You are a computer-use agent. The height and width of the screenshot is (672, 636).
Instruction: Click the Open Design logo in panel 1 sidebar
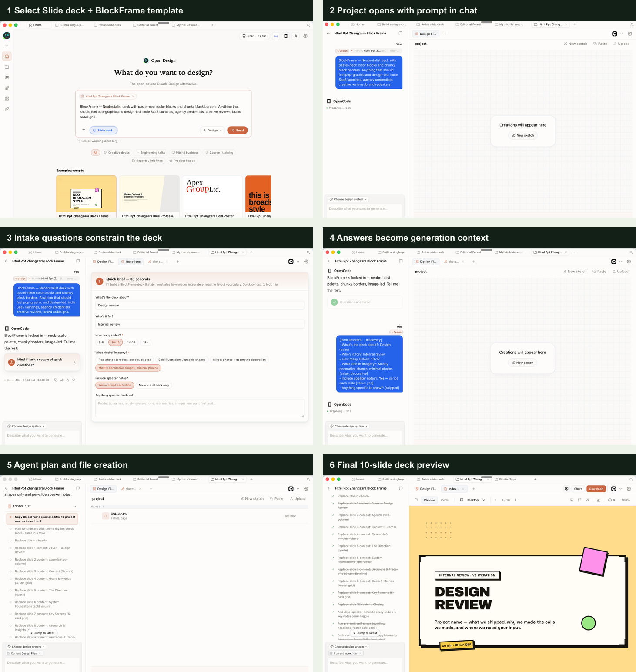[x=7, y=36]
